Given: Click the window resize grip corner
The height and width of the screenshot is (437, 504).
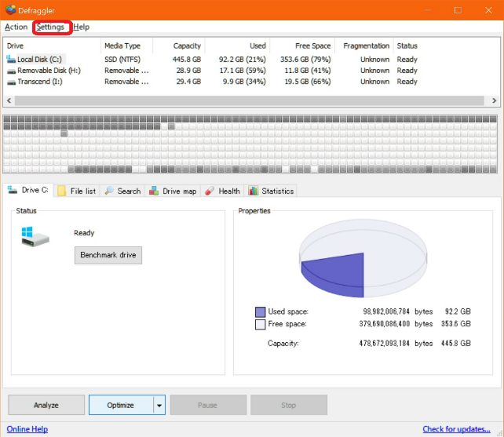Looking at the screenshot, I should pyautogui.click(x=499, y=433).
